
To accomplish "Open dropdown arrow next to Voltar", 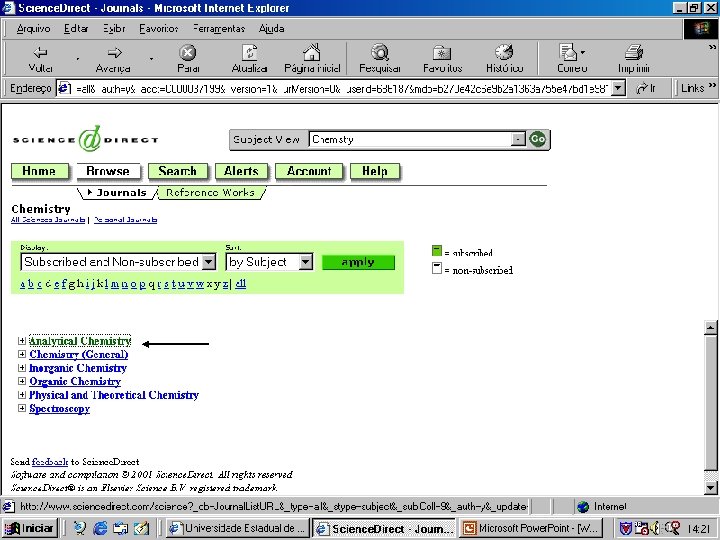I will tap(78, 59).
